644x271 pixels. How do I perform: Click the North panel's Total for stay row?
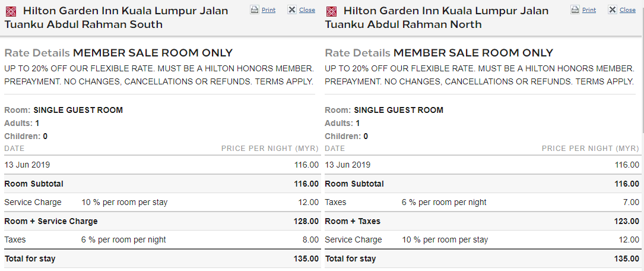pyautogui.click(x=482, y=259)
